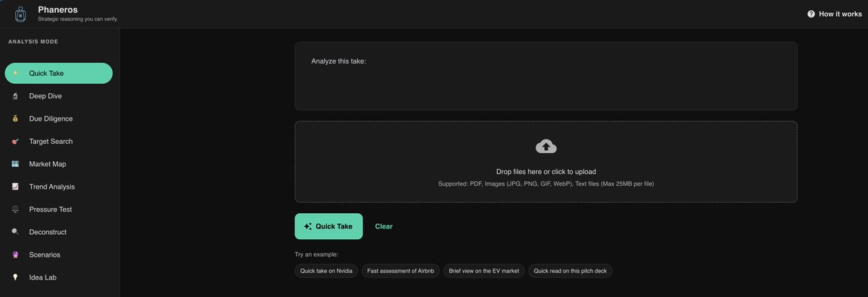Click the Supported file types note
This screenshot has width=868, height=297.
[x=546, y=184]
